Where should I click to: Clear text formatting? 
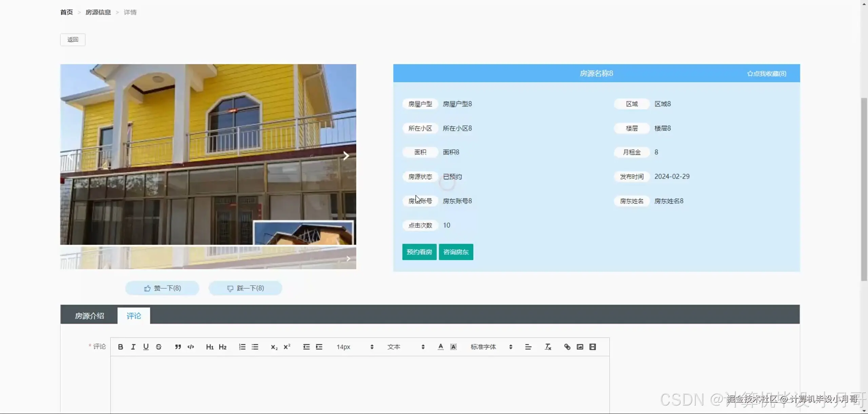pyautogui.click(x=548, y=347)
